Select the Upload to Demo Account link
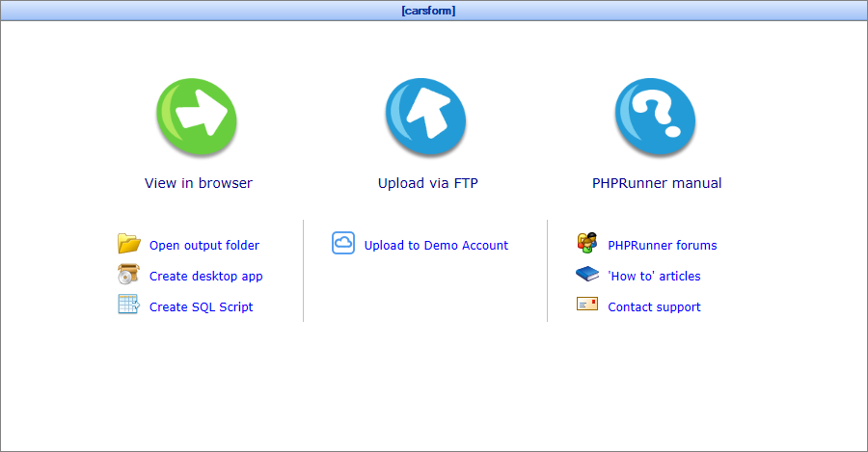The image size is (868, 452). coord(436,245)
